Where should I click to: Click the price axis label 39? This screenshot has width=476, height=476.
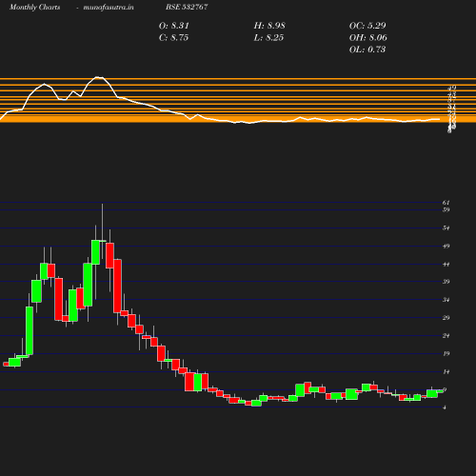[446, 282]
